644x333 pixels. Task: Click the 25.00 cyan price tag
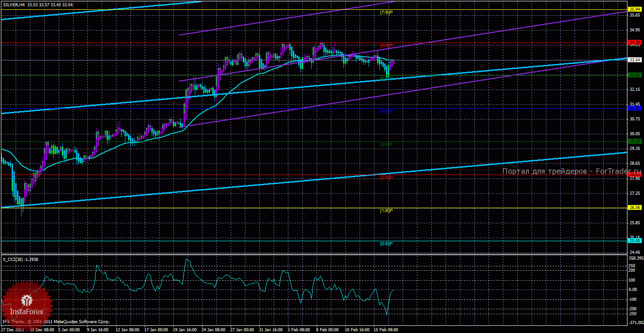pyautogui.click(x=635, y=241)
